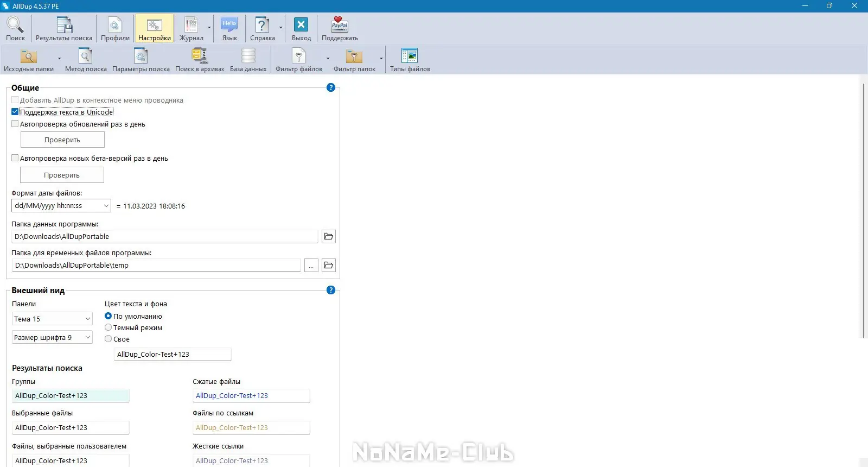Viewport: 868px width, 467px height.
Task: Click the ellipsis button for temp folder
Action: (311, 265)
